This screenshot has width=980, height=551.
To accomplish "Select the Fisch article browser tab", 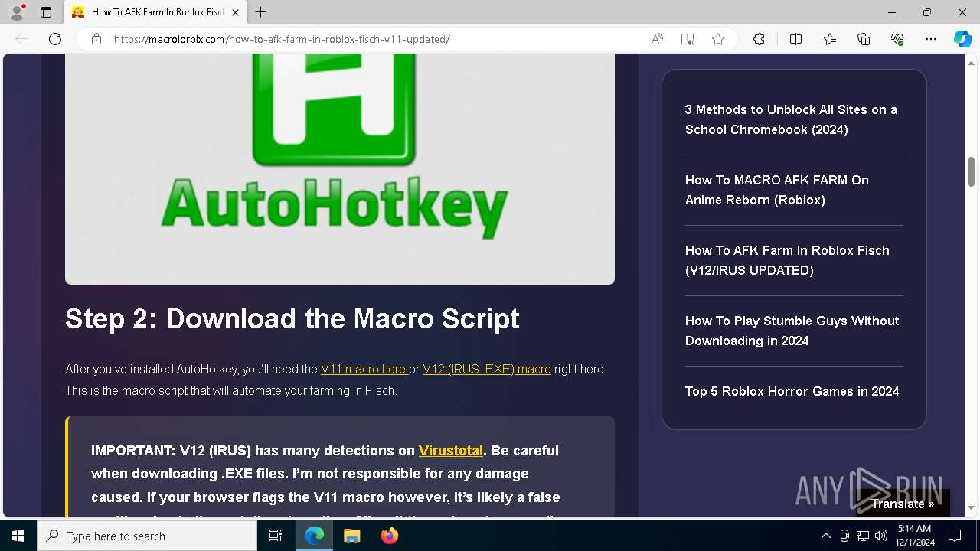I will 155,12.
